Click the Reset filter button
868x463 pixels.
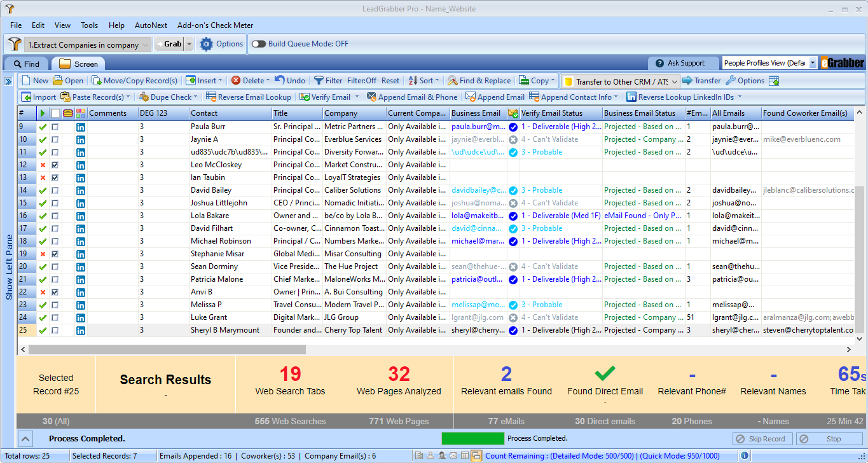point(390,81)
